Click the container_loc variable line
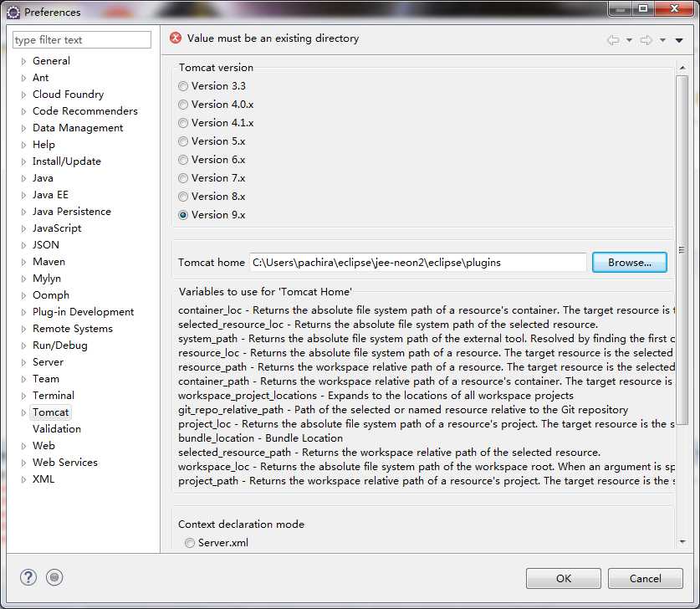700x609 pixels. 427,310
